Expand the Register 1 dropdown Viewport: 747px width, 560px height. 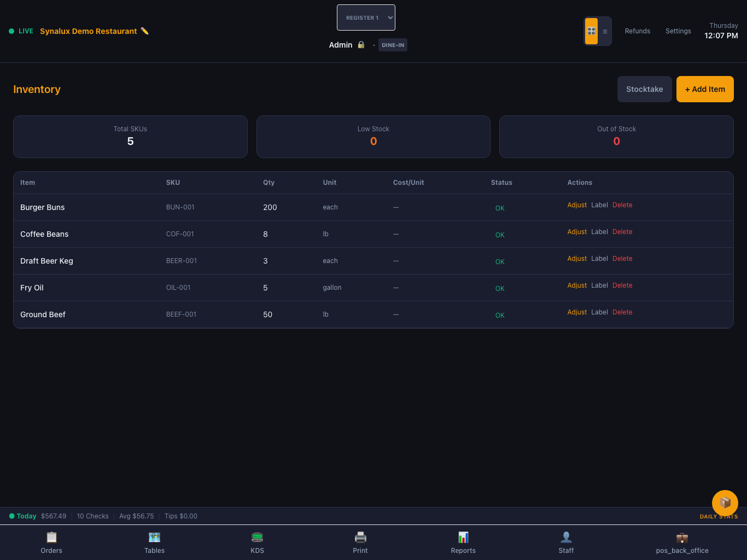point(366,17)
